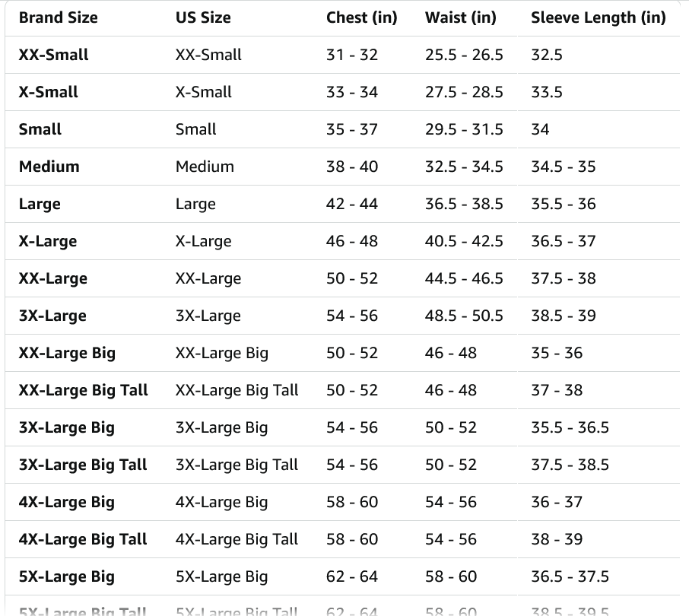Click the chest value 42 - 44
Image resolution: width=689 pixels, height=616 pixels.
point(351,204)
